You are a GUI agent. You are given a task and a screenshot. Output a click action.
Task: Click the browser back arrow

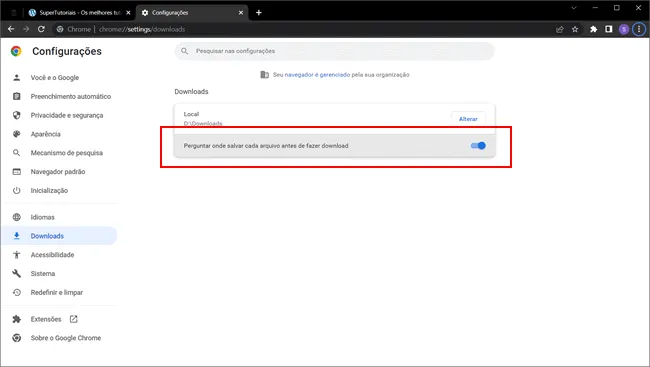11,29
